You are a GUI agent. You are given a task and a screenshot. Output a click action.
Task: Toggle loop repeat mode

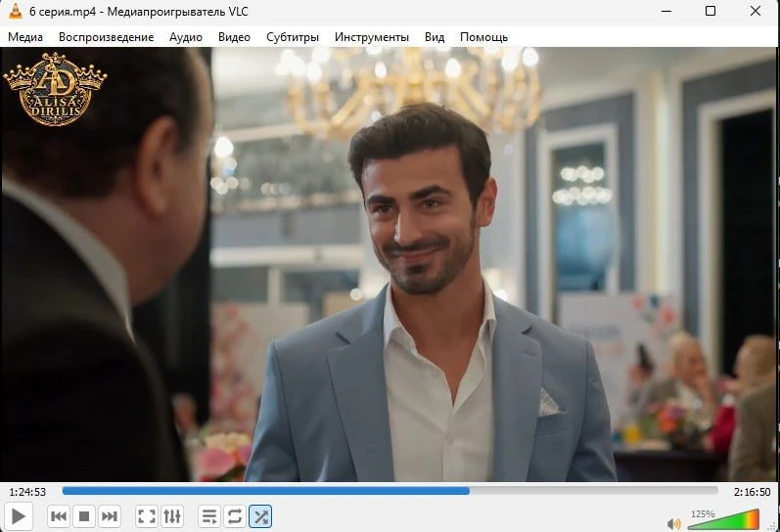[235, 516]
